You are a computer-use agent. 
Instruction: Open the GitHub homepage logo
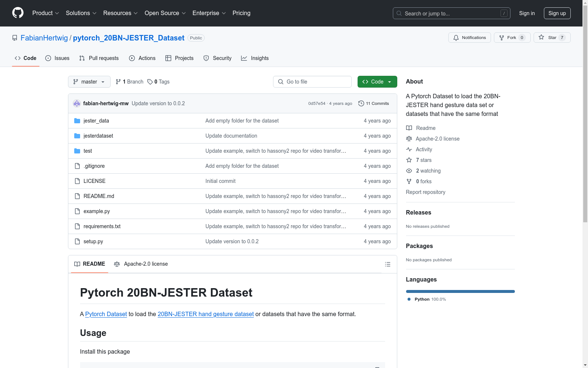coord(18,13)
